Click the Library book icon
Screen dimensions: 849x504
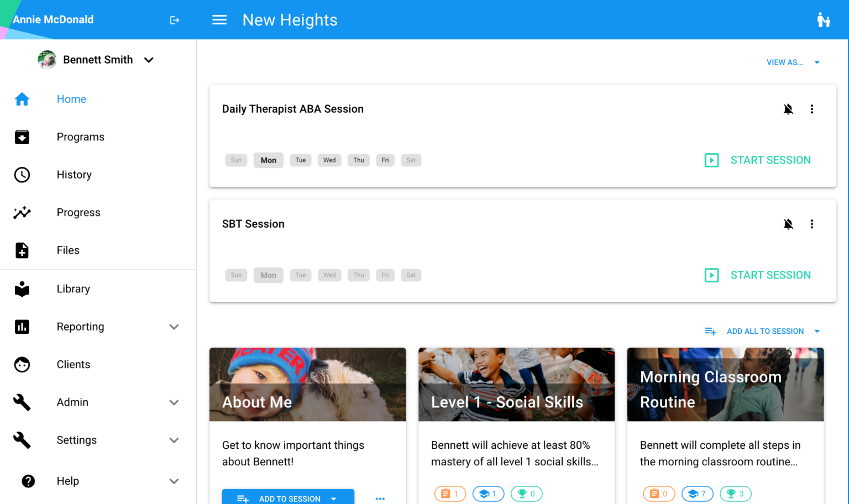coord(22,289)
